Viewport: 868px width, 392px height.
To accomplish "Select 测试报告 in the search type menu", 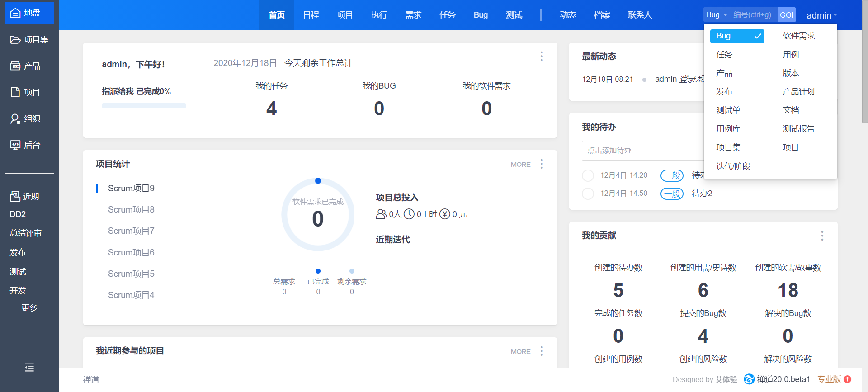I will pyautogui.click(x=799, y=129).
